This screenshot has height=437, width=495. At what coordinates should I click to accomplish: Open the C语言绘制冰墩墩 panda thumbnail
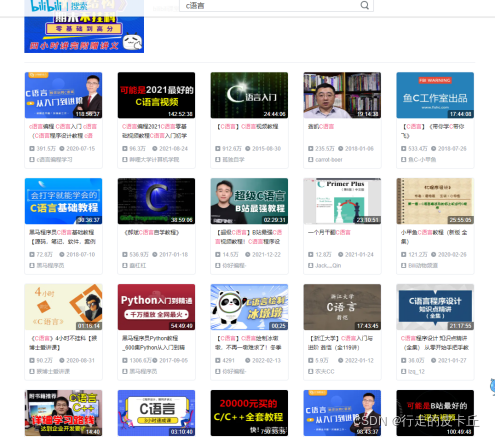tap(249, 307)
